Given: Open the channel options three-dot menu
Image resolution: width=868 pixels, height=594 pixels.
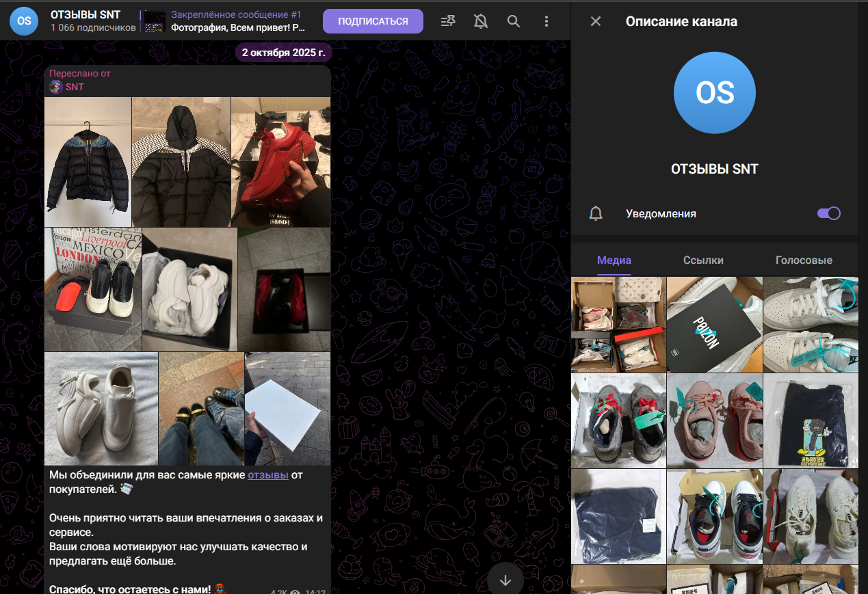Looking at the screenshot, I should pyautogui.click(x=547, y=21).
